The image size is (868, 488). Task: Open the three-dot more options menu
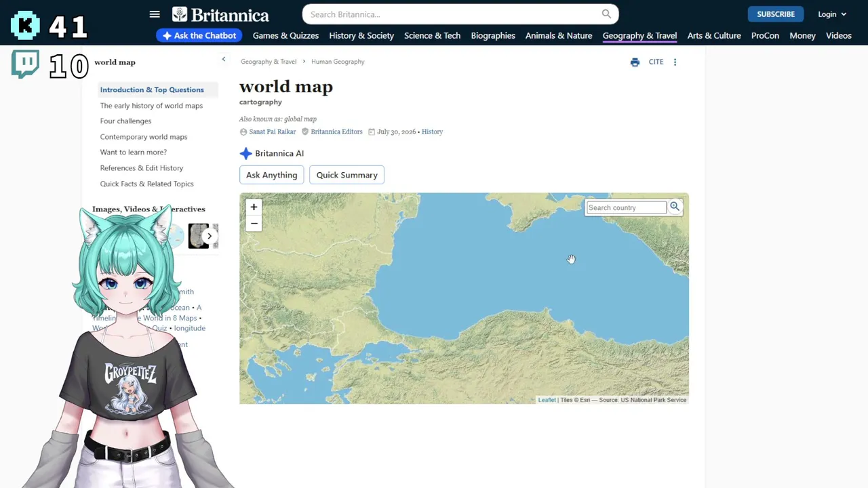(675, 62)
